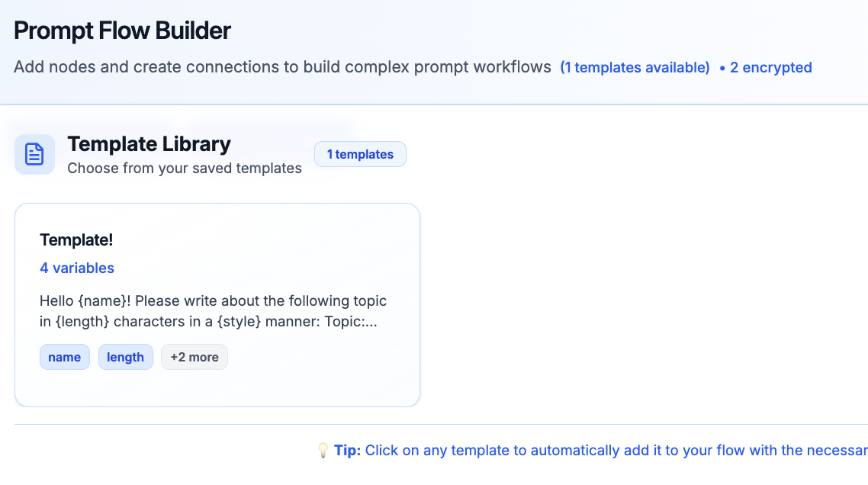Click the divider line above the tip
The width and height of the screenshot is (868, 485).
441,424
